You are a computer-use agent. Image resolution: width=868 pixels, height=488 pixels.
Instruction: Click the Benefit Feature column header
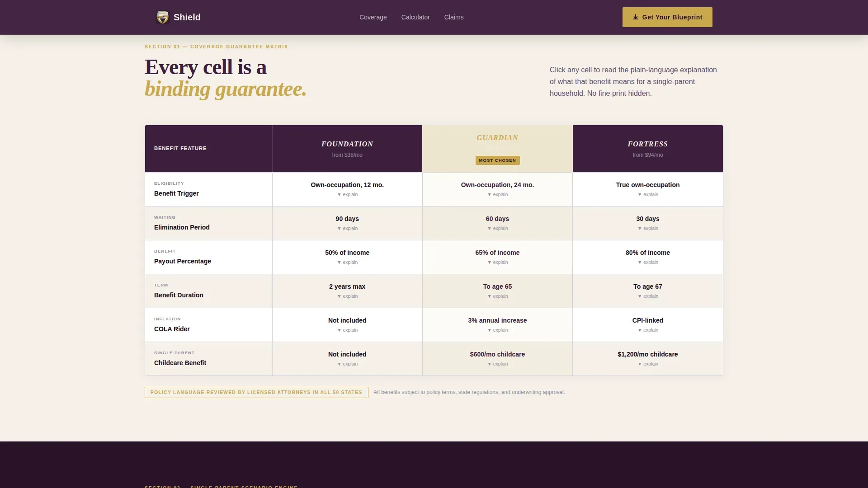pos(180,148)
